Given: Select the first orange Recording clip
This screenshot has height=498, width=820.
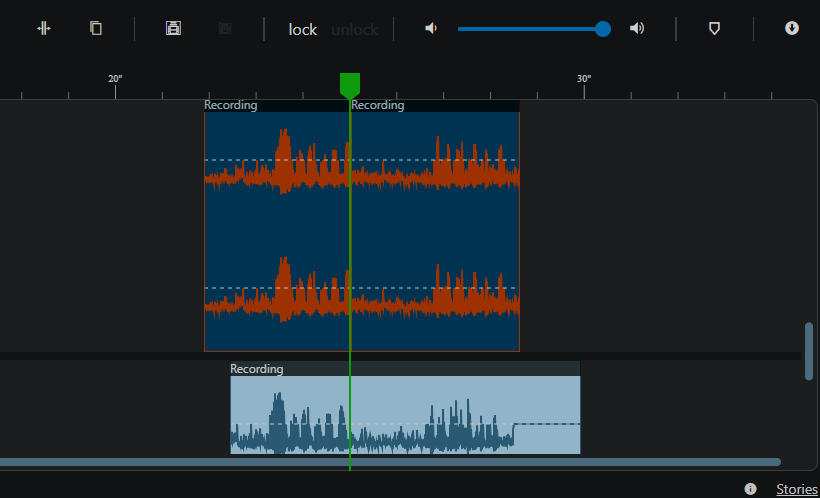Looking at the screenshot, I should (x=277, y=225).
